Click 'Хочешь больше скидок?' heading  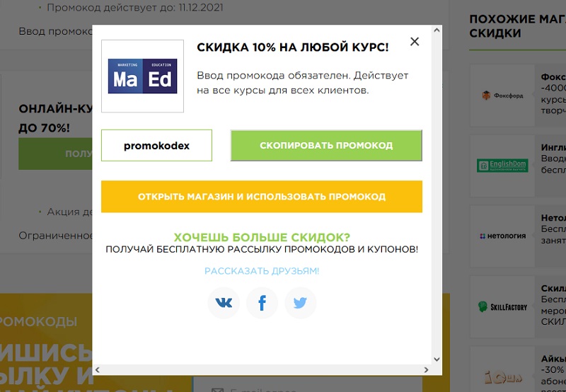262,237
